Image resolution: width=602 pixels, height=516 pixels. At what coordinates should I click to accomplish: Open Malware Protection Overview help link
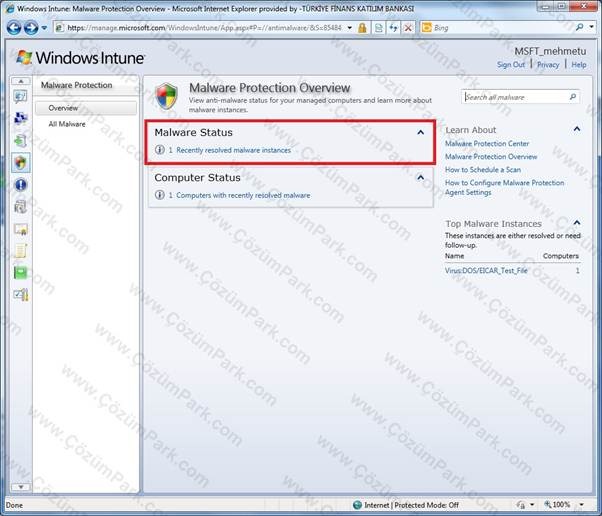[x=491, y=156]
